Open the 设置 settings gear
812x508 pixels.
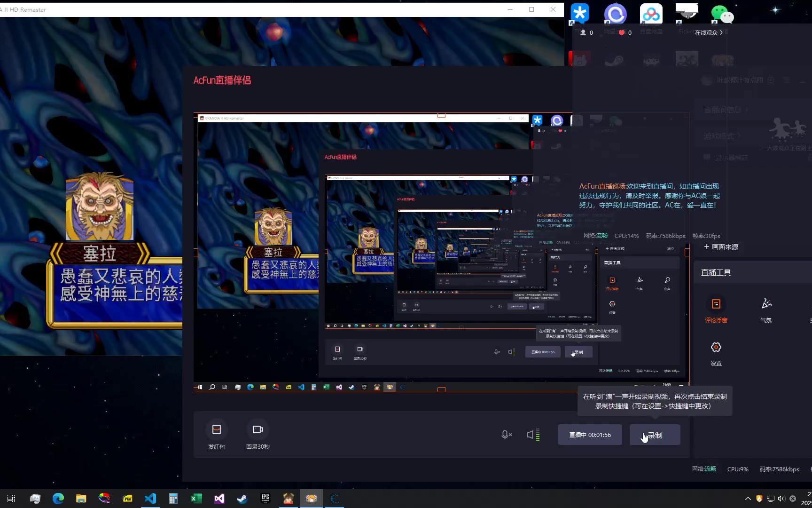click(716, 354)
